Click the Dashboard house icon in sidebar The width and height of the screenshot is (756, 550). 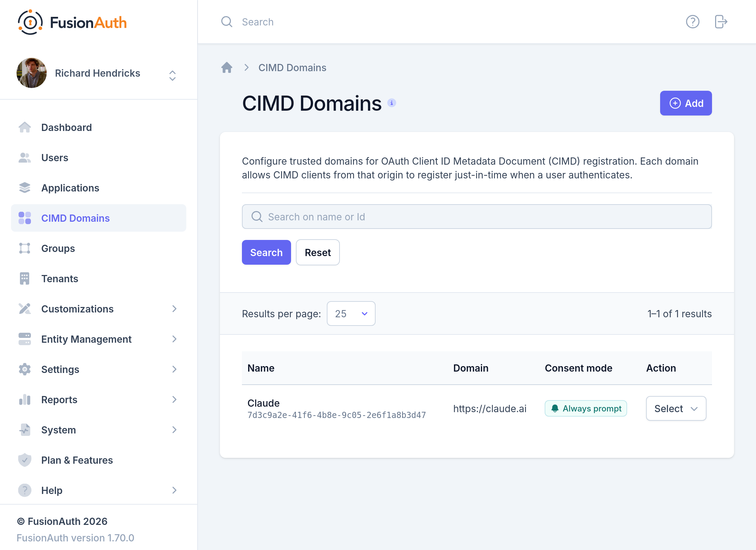25,127
